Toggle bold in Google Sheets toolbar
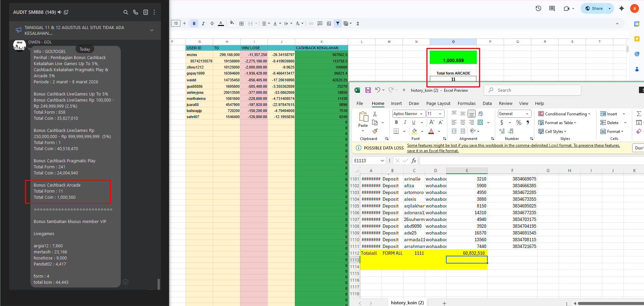The width and height of the screenshot is (644, 306). pyautogui.click(x=194, y=24)
